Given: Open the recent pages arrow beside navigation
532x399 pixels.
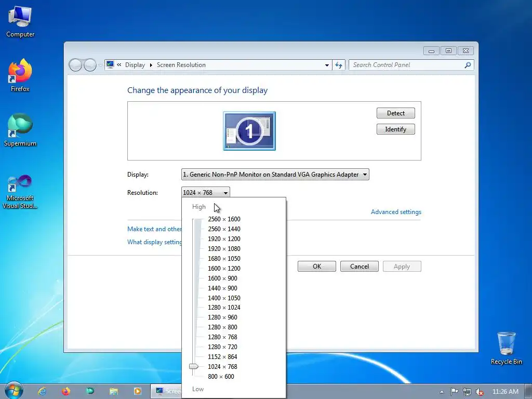Looking at the screenshot, I should [x=100, y=65].
